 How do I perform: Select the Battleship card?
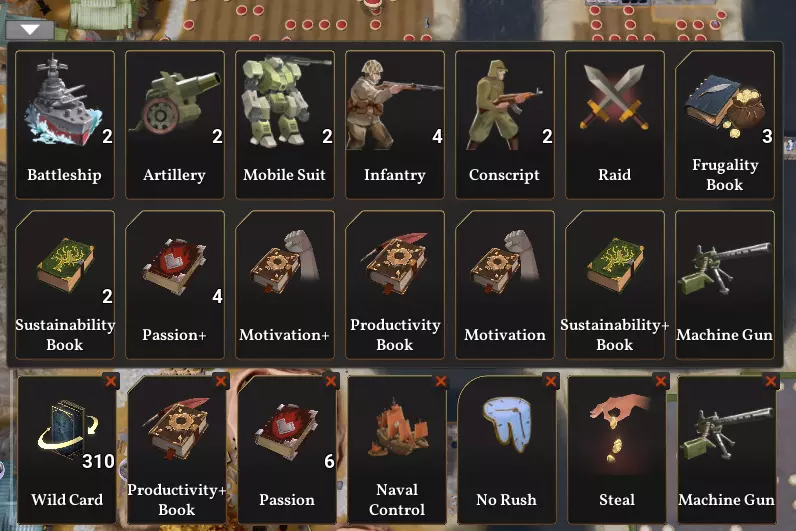pos(64,124)
